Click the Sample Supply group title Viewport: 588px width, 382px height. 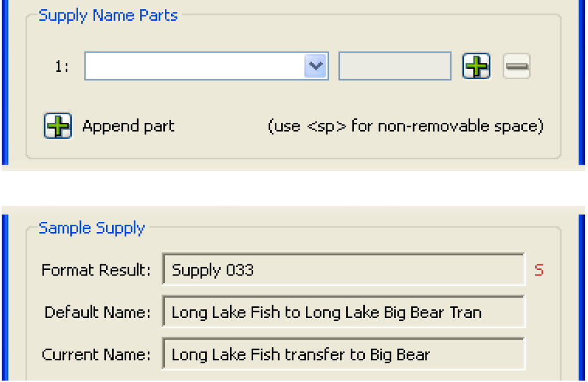pyautogui.click(x=92, y=228)
